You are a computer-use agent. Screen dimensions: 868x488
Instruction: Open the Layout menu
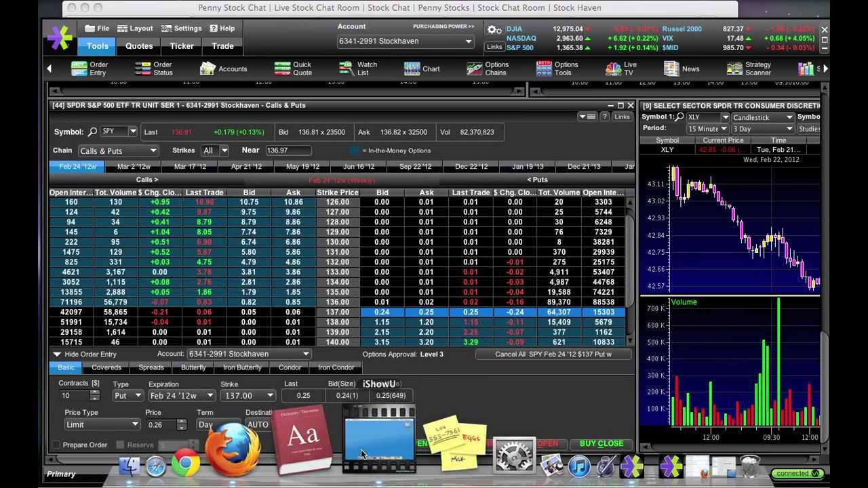coord(135,28)
